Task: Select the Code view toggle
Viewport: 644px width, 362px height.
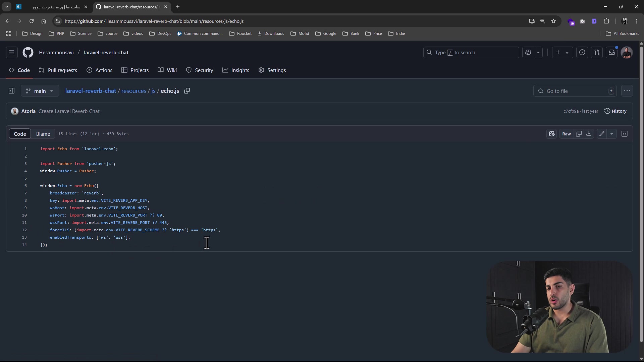Action: point(20,134)
